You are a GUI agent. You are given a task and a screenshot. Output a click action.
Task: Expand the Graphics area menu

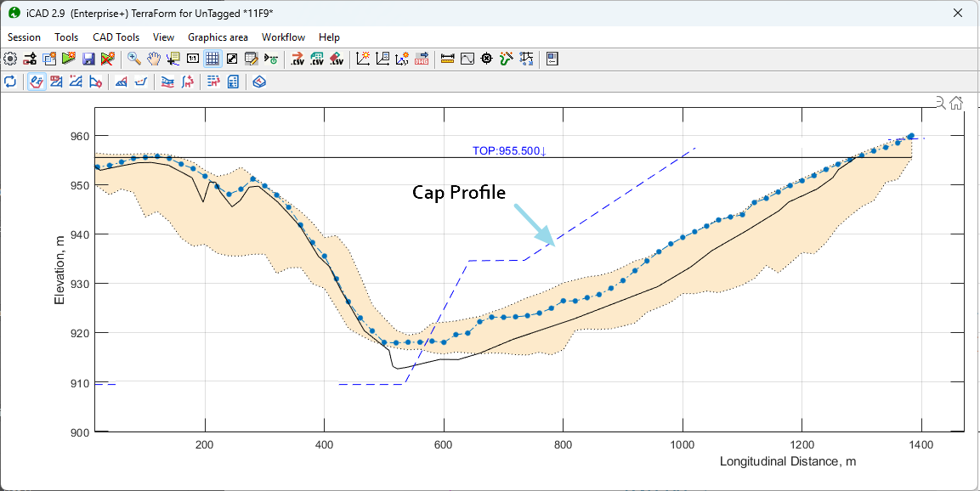tap(218, 37)
